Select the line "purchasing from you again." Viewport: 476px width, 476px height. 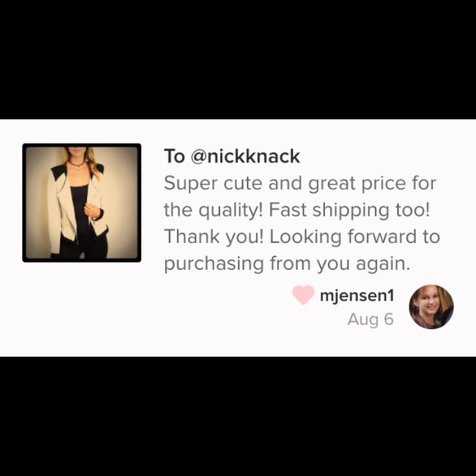pos(287,263)
